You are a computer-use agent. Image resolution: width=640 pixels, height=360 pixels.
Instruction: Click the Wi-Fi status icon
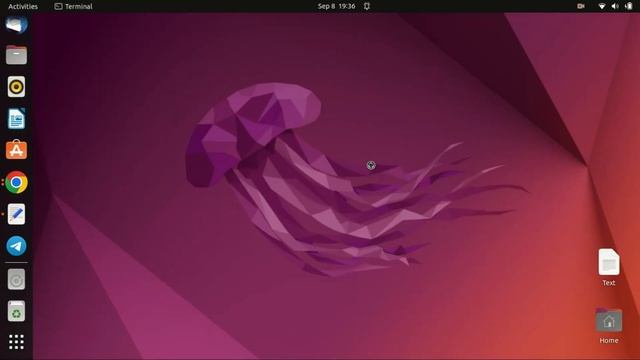(602, 6)
